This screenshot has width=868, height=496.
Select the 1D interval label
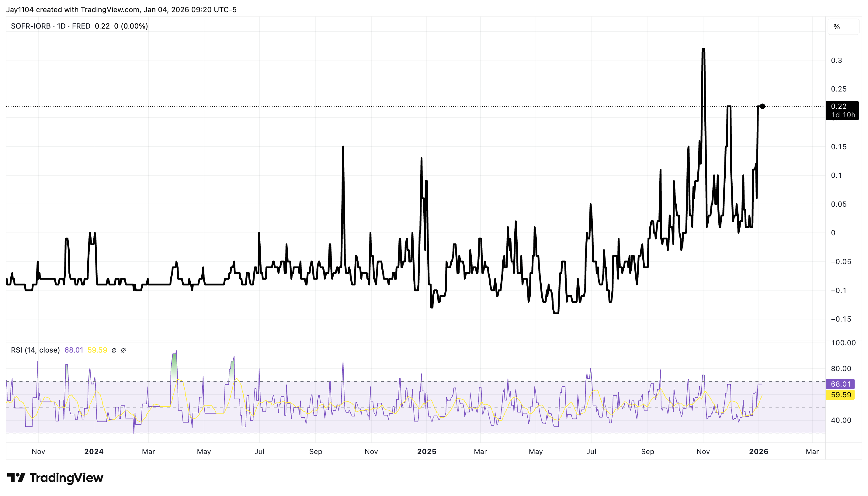(x=61, y=26)
